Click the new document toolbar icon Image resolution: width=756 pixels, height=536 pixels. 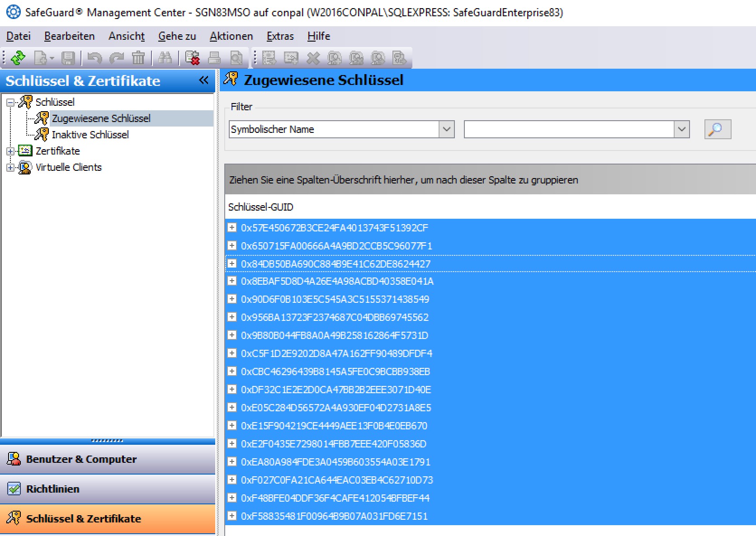pos(41,58)
